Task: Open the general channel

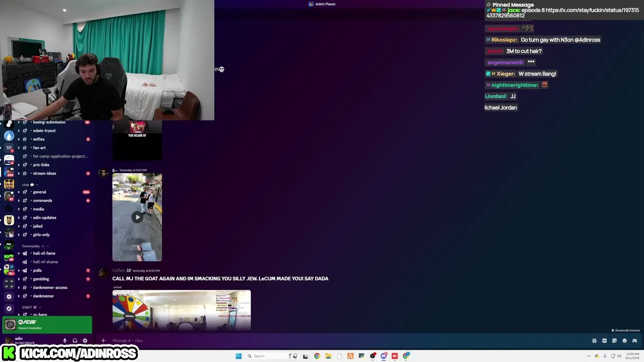Action: point(39,192)
